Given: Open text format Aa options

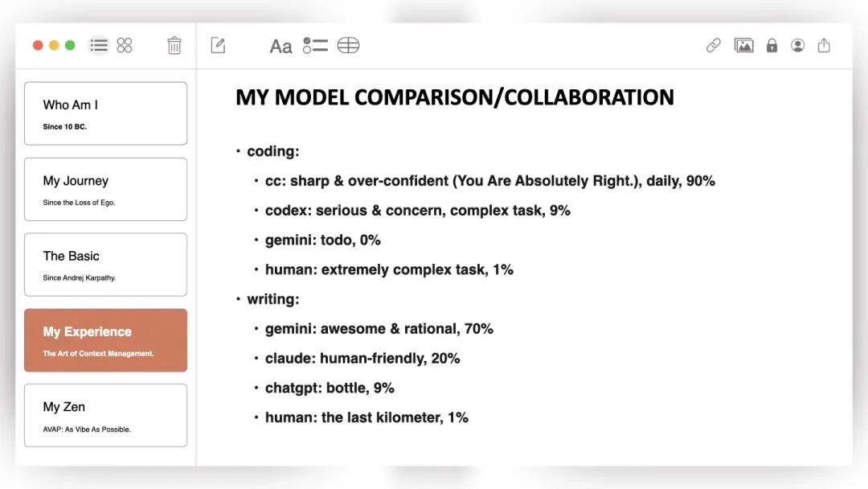Looking at the screenshot, I should [x=280, y=47].
